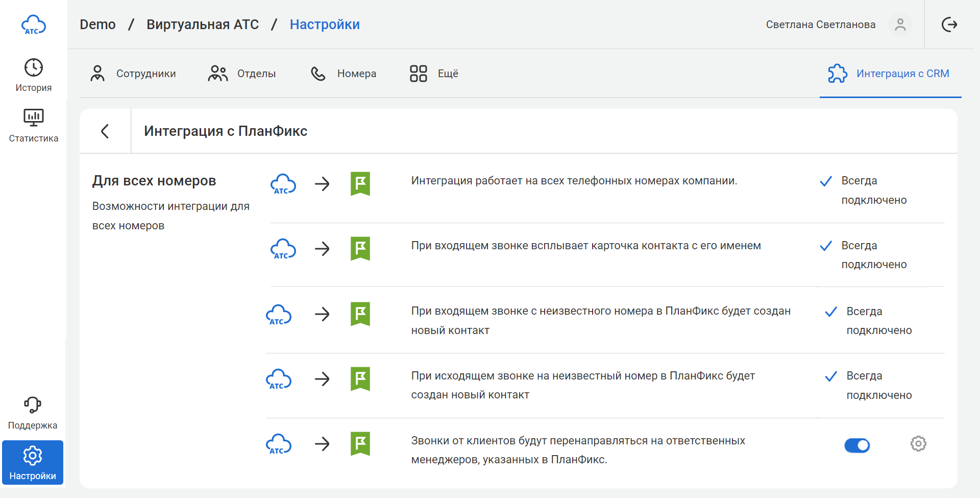This screenshot has height=498, width=980.
Task: Click ATC cloud icon in contact card row
Action: (283, 249)
